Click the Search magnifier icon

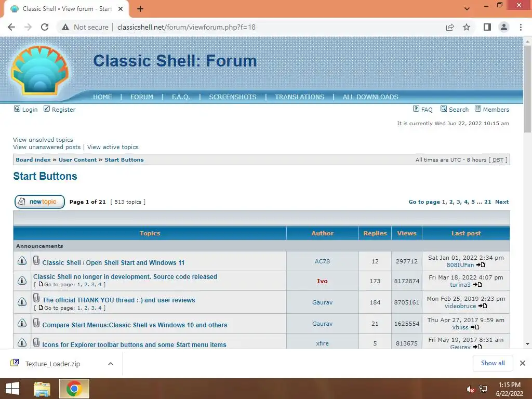point(444,109)
